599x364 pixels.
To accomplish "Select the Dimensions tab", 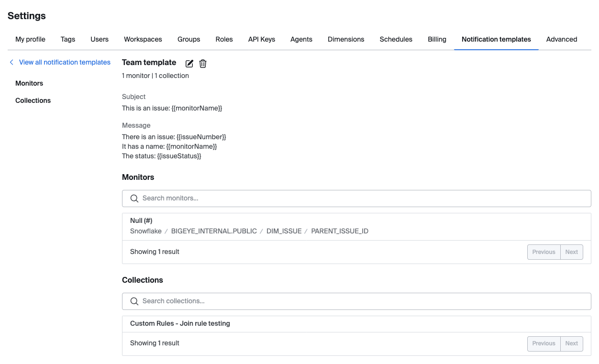I will point(346,39).
